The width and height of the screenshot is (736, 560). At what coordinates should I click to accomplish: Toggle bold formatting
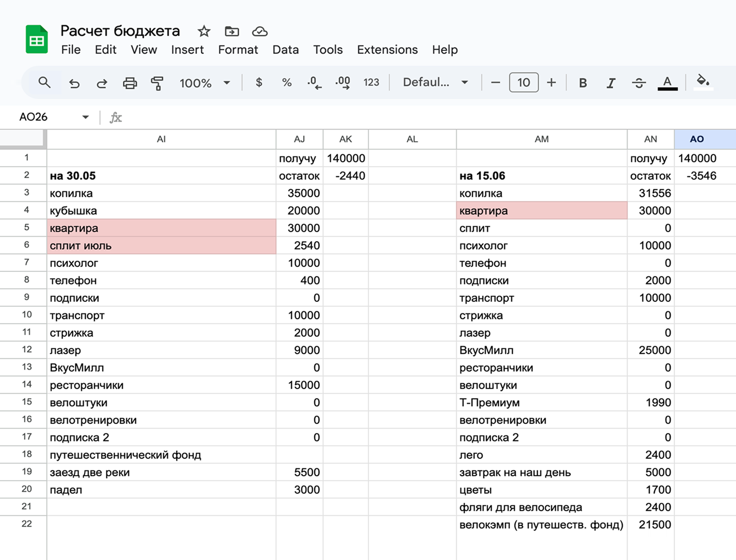583,83
